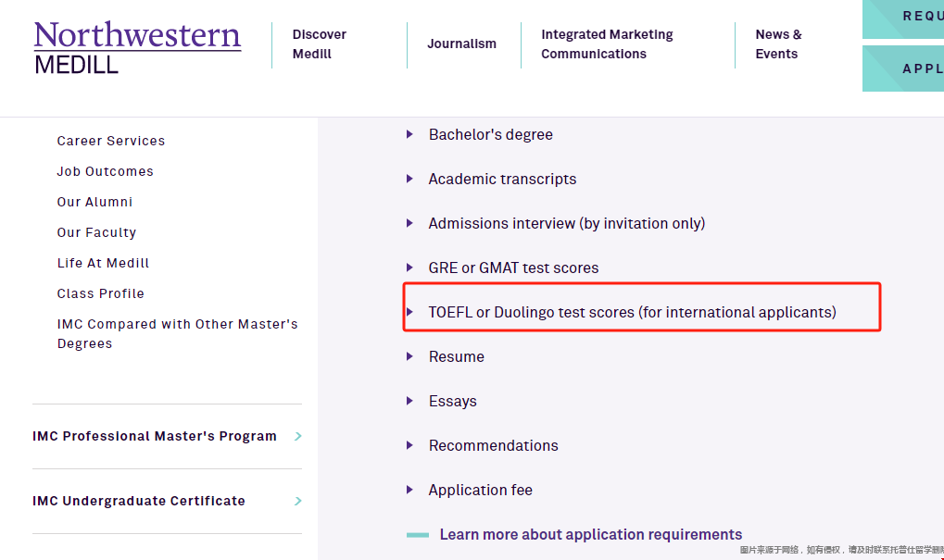Open the Journalism menu
The image size is (944, 560).
point(461,44)
